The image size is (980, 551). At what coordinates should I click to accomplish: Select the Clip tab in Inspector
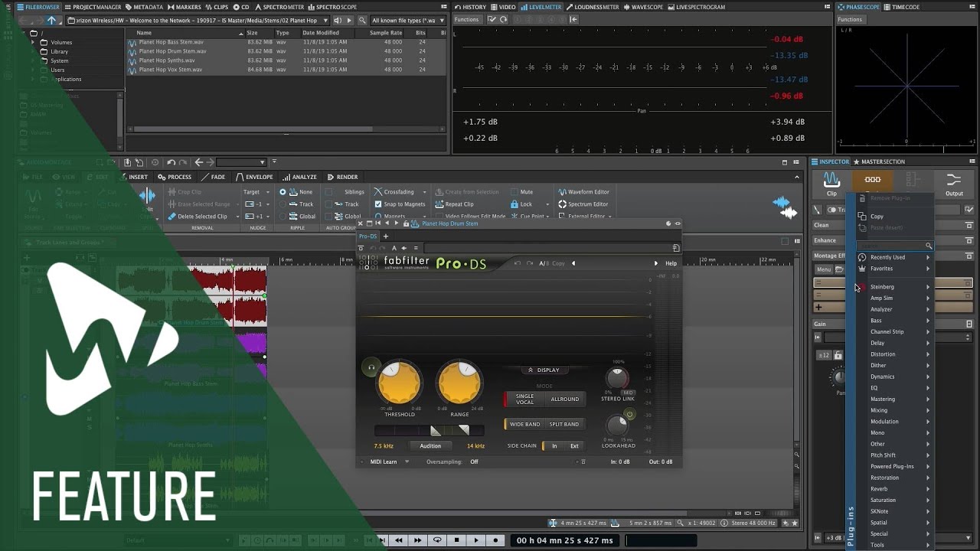click(x=831, y=184)
